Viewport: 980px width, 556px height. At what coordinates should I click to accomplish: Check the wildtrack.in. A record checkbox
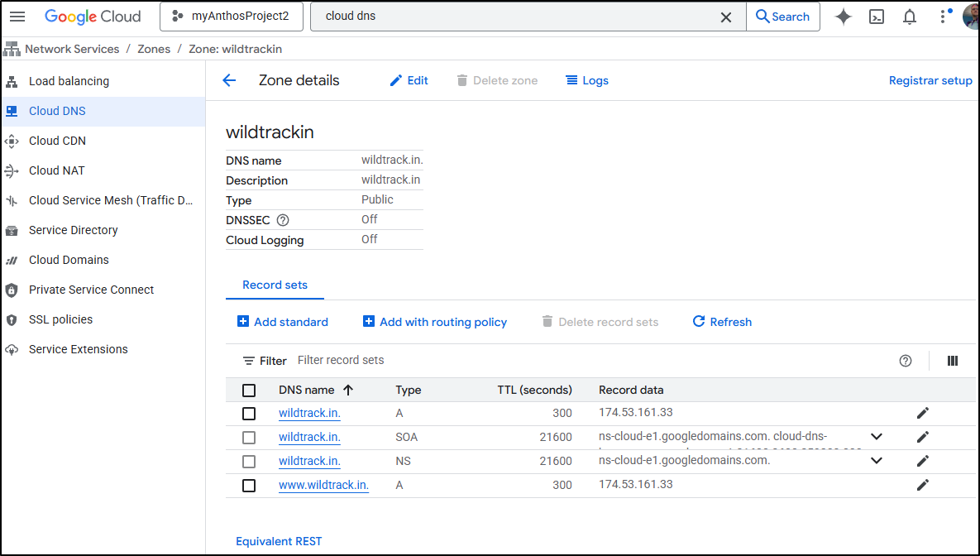249,414
